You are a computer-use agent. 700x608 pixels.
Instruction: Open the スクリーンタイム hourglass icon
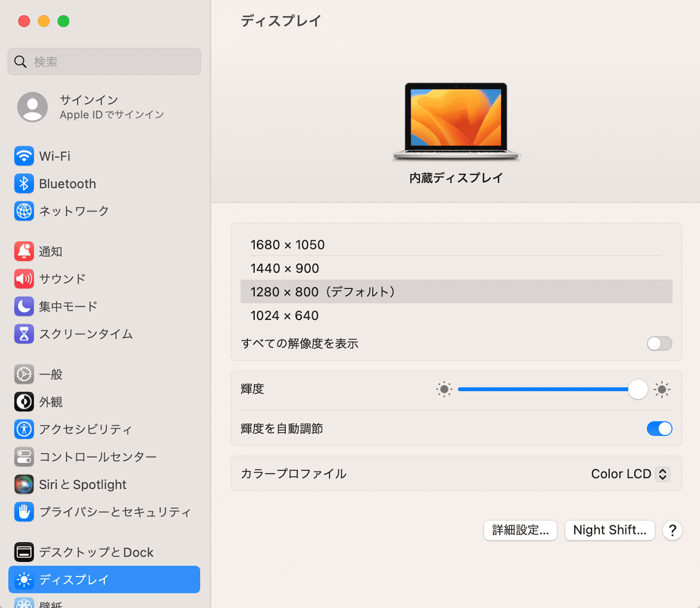tap(24, 333)
